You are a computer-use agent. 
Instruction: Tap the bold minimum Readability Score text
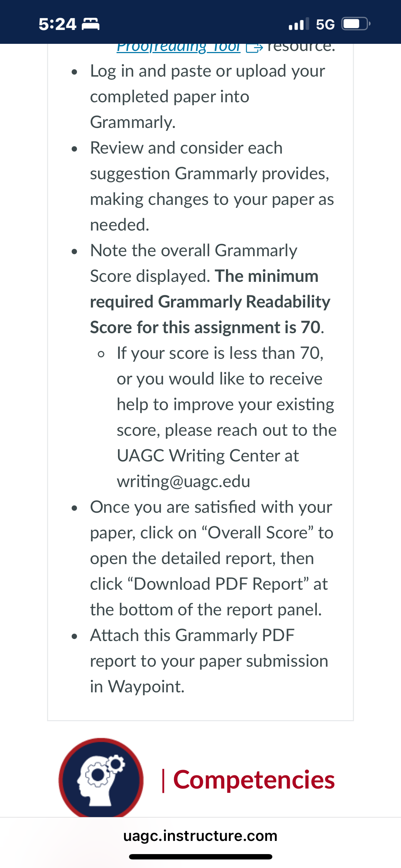click(210, 302)
